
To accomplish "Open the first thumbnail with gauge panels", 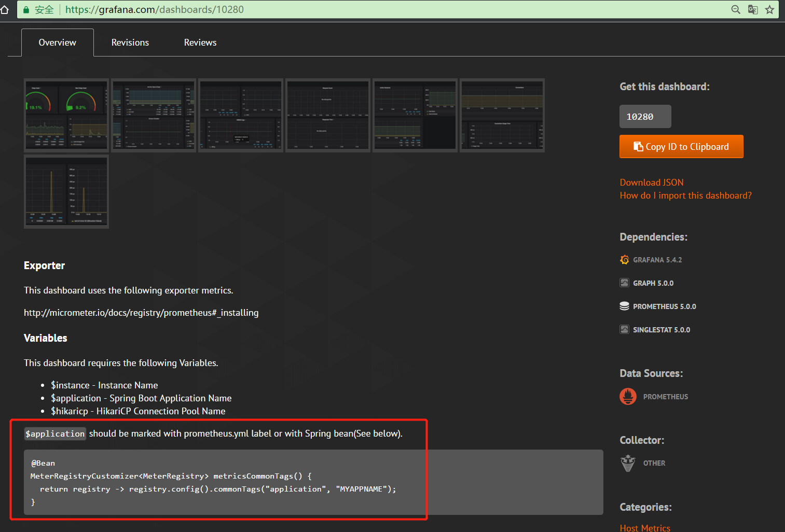I will (x=66, y=115).
